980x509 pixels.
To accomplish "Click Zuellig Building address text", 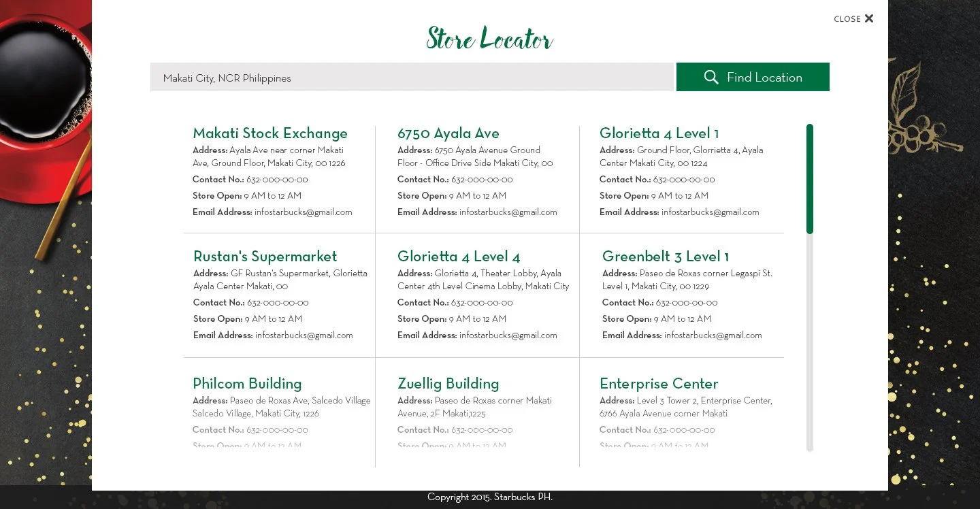I will [x=475, y=407].
